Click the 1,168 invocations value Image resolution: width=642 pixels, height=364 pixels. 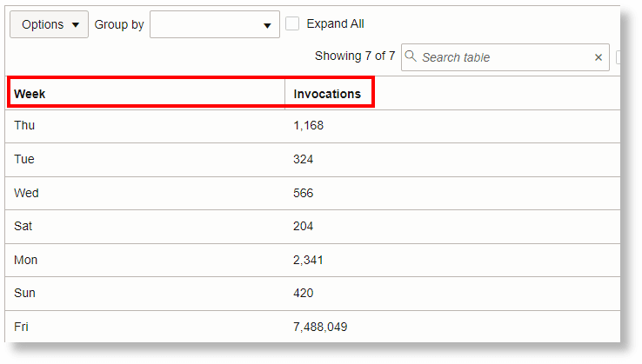click(309, 126)
